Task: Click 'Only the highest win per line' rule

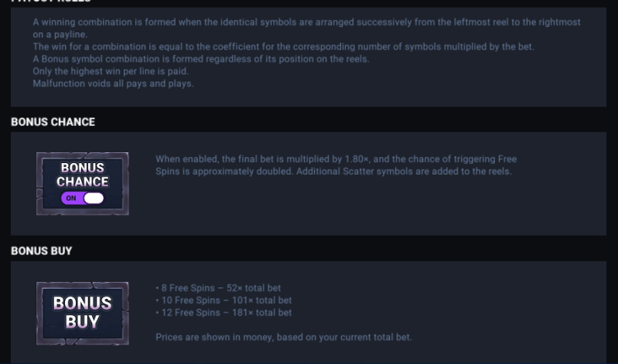Action: click(111, 72)
